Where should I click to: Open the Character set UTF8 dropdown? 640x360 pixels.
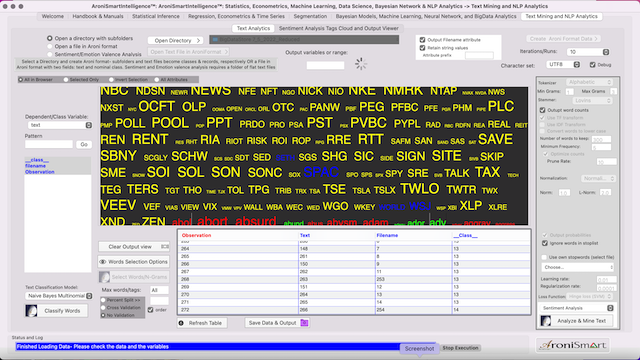[x=563, y=64]
